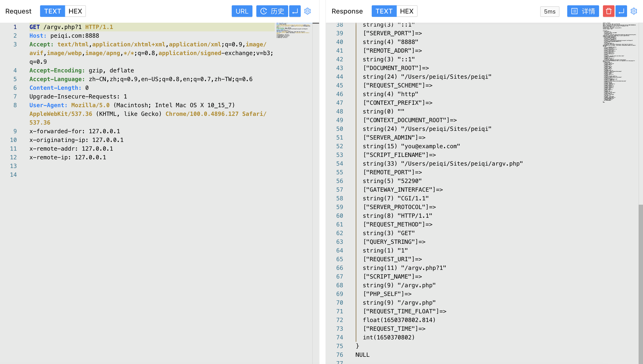
Task: Click x-remote-addr: 127.0.0.1 line
Action: coord(71,149)
